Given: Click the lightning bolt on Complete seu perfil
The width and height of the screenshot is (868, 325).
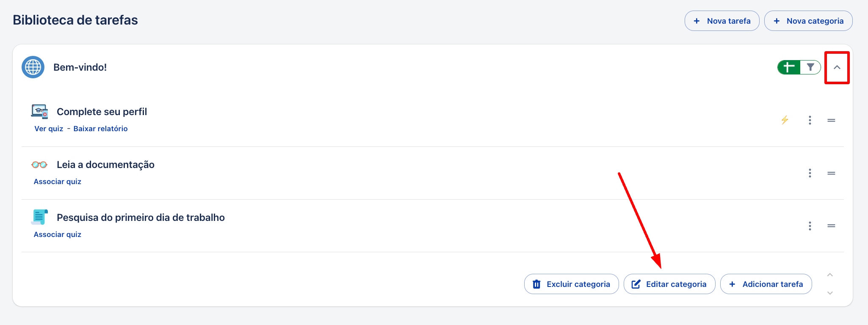Looking at the screenshot, I should pos(785,120).
